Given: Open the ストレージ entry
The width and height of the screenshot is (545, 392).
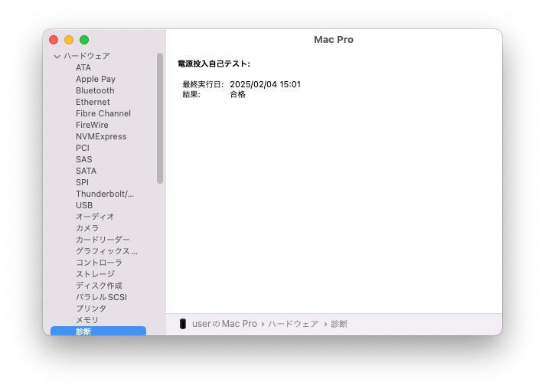Looking at the screenshot, I should (95, 274).
